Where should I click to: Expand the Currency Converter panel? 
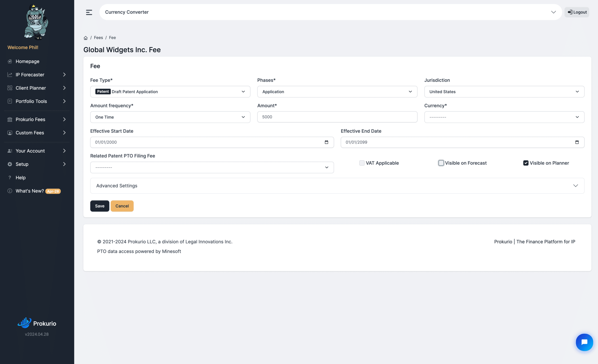331,12
